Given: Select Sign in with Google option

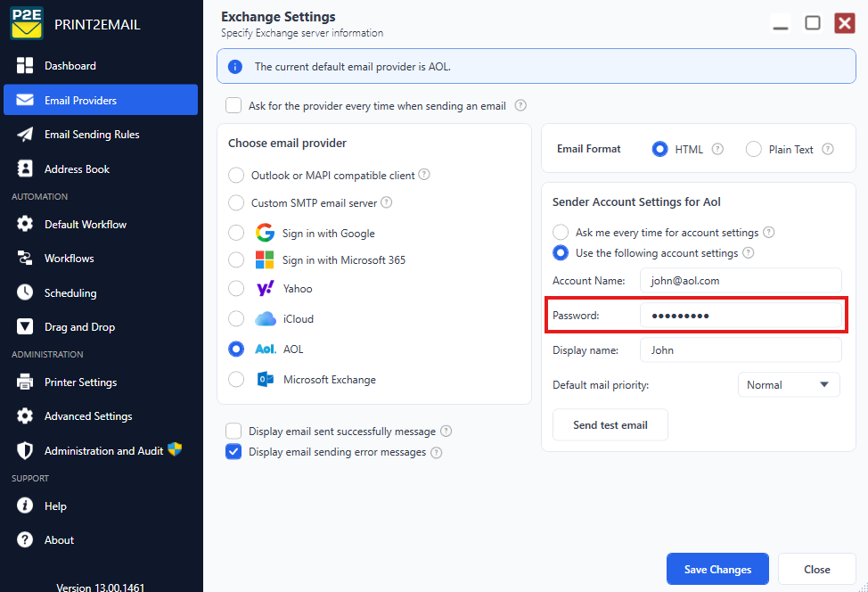Looking at the screenshot, I should (236, 233).
